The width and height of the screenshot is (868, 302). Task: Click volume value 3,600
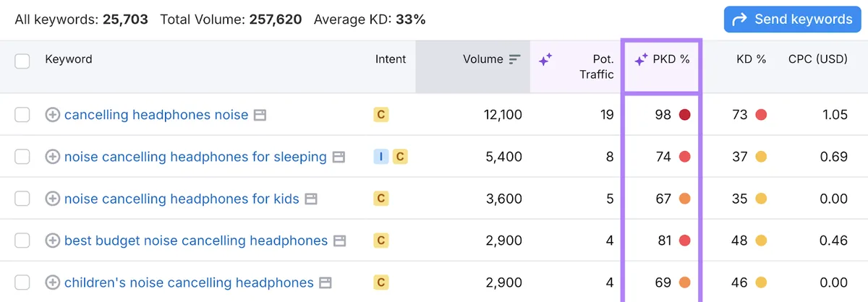click(x=505, y=199)
